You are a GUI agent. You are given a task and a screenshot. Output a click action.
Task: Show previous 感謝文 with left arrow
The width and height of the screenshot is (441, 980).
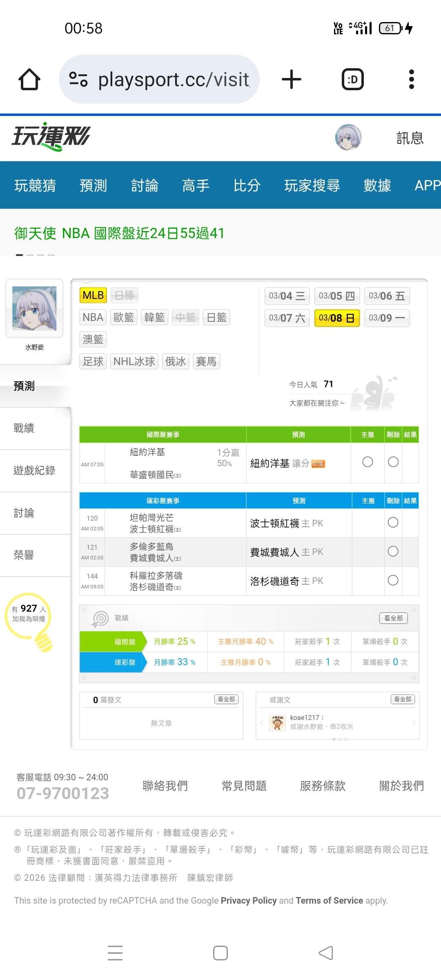pos(262,723)
